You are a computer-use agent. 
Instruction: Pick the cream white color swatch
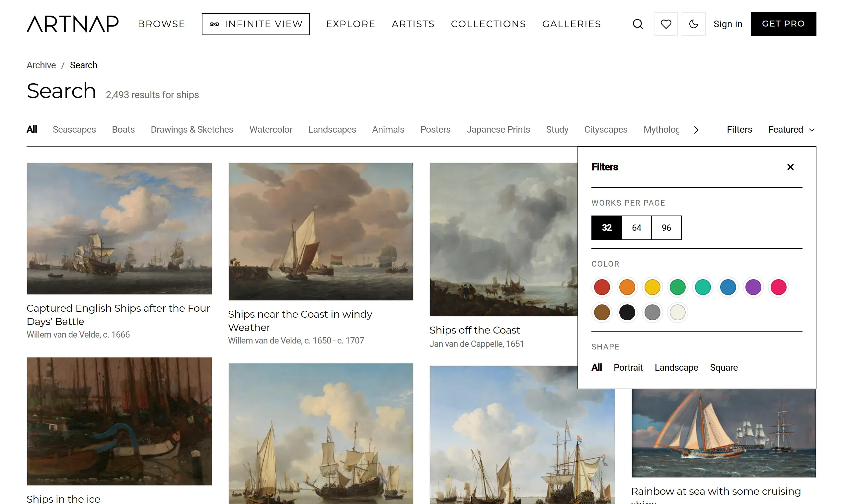pos(677,312)
